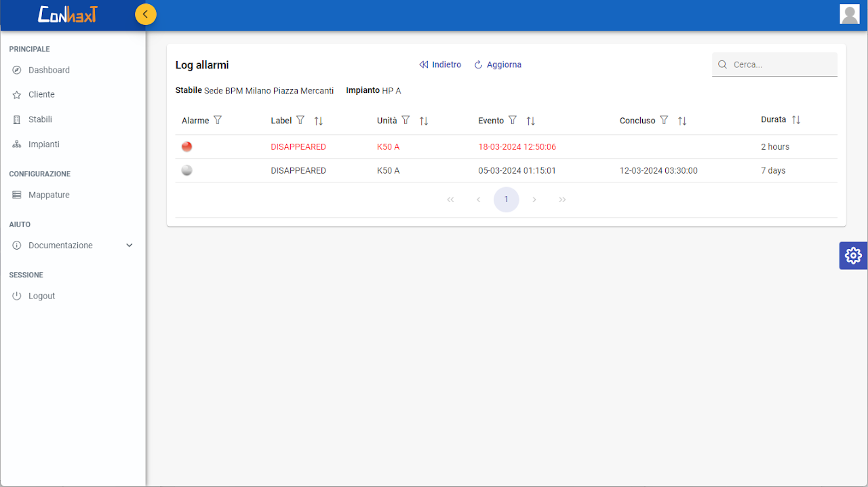Sort by Evento date column
The image size is (868, 487).
[x=531, y=121]
